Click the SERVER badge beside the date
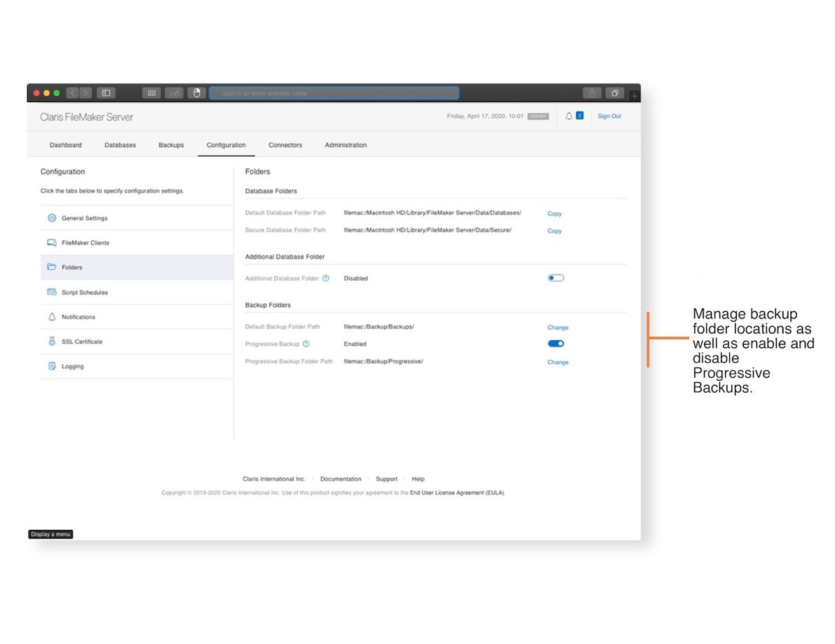Screen dimensions: 835x644 pyautogui.click(x=538, y=116)
